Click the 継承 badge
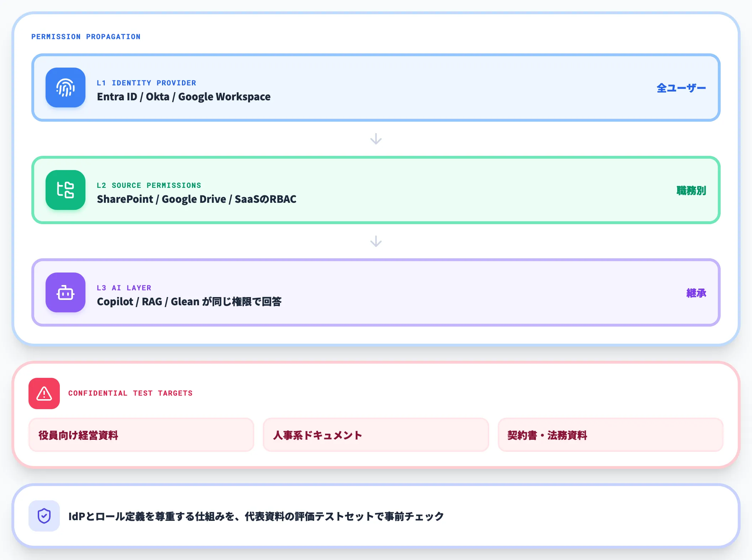752x560 pixels. pos(696,293)
